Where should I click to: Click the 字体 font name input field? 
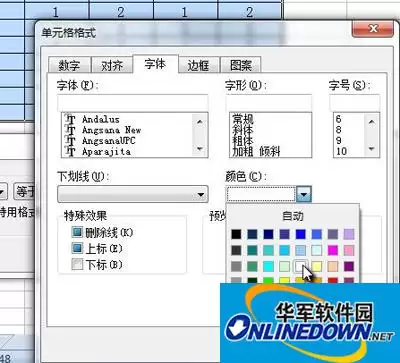coord(133,103)
